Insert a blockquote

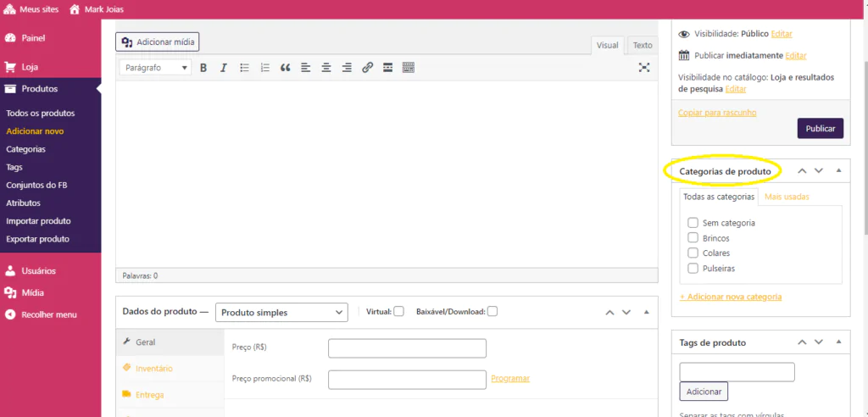pos(285,68)
